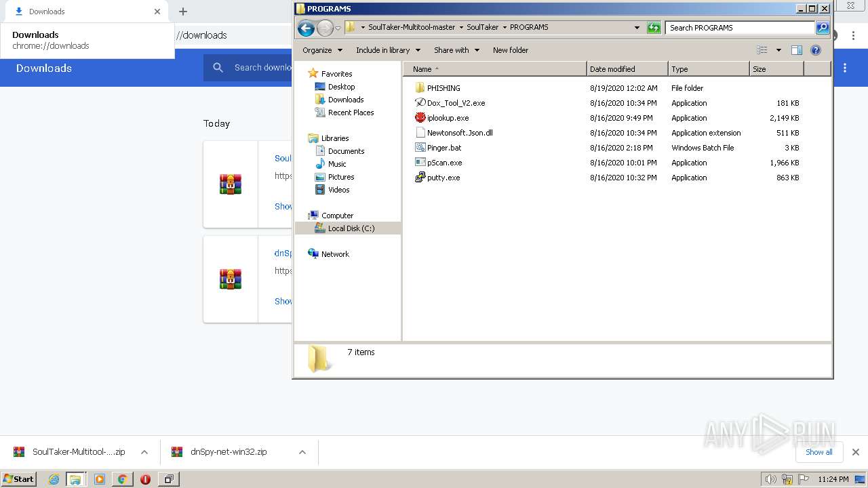Select the putty.exe icon
Image resolution: width=868 pixels, height=488 pixels.
[x=420, y=178]
